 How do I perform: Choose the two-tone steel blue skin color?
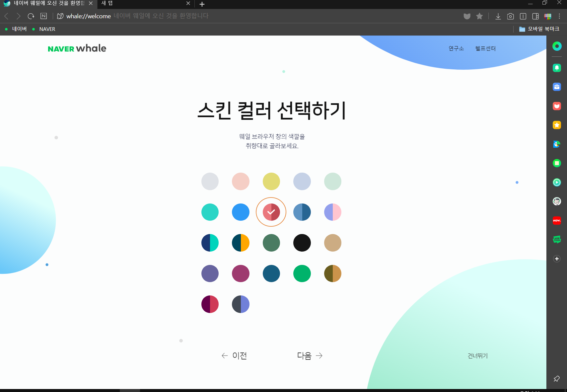[x=302, y=212]
